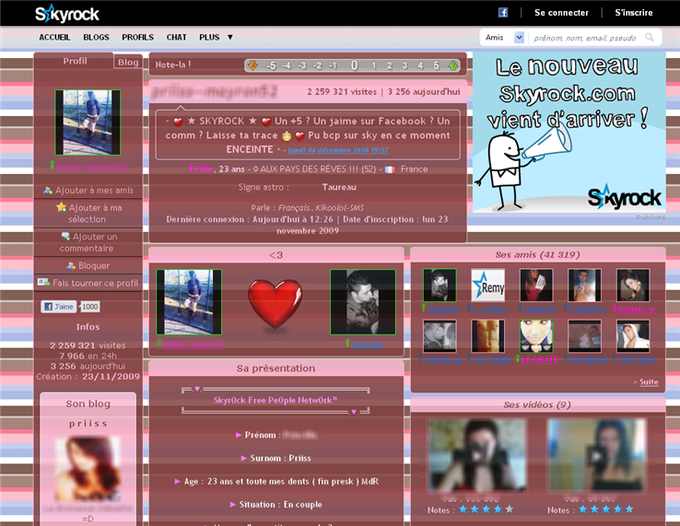Click the star icon for Ajouter à ma sélection
This screenshot has height=526, width=680.
pos(61,207)
